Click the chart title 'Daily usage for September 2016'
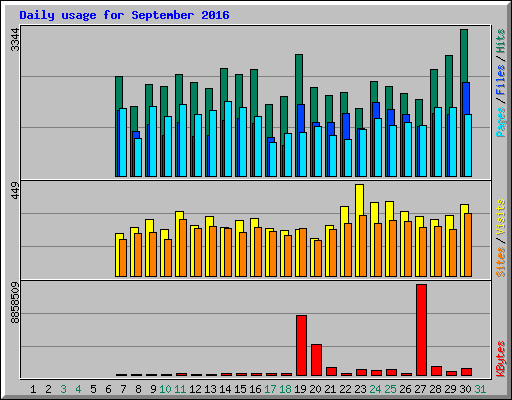This screenshot has width=512, height=400. (x=124, y=15)
